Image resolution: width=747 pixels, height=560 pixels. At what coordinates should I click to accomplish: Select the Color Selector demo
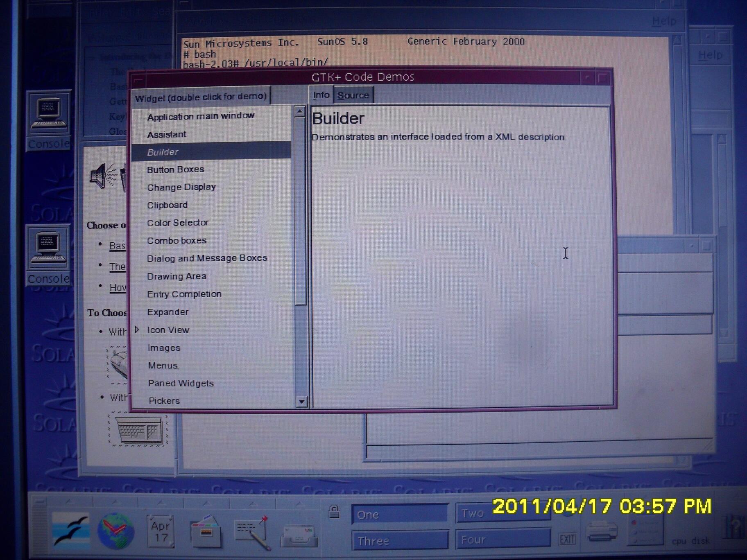pos(178,223)
